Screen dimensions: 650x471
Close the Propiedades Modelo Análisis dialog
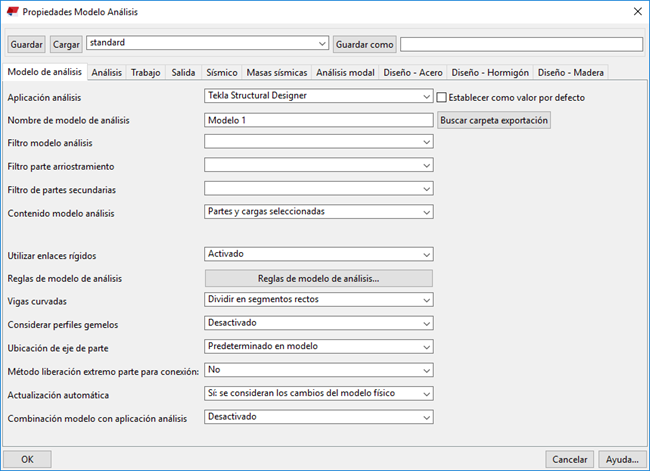tap(636, 12)
